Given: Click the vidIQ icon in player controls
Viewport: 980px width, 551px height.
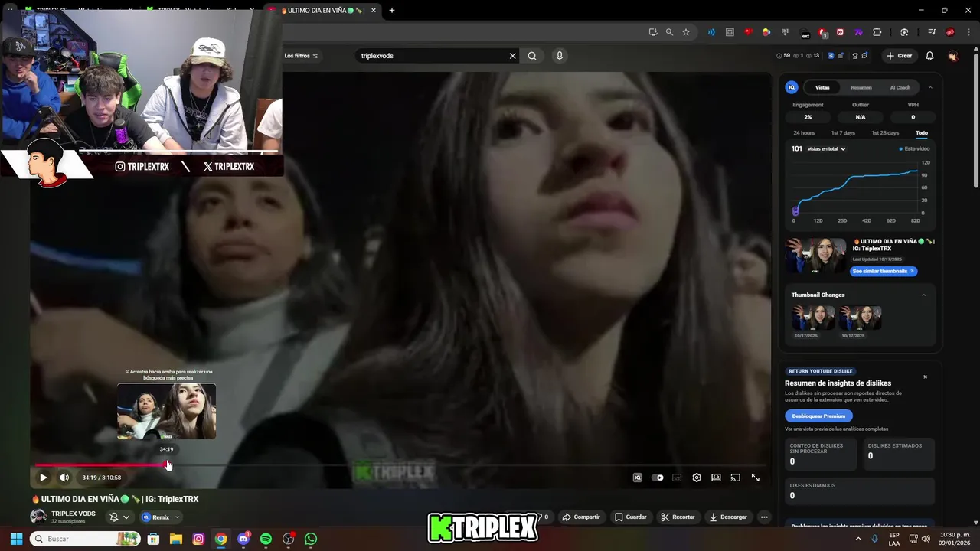Looking at the screenshot, I should click(637, 478).
